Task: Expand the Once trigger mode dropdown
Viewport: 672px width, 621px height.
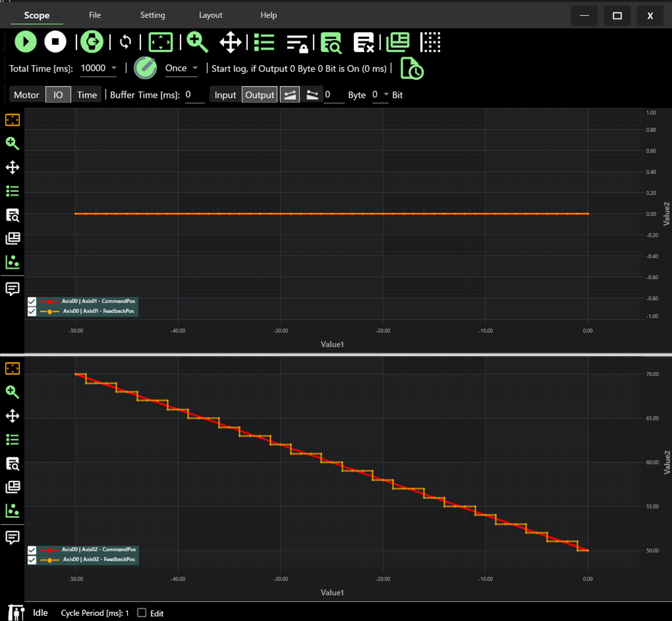Action: click(194, 67)
